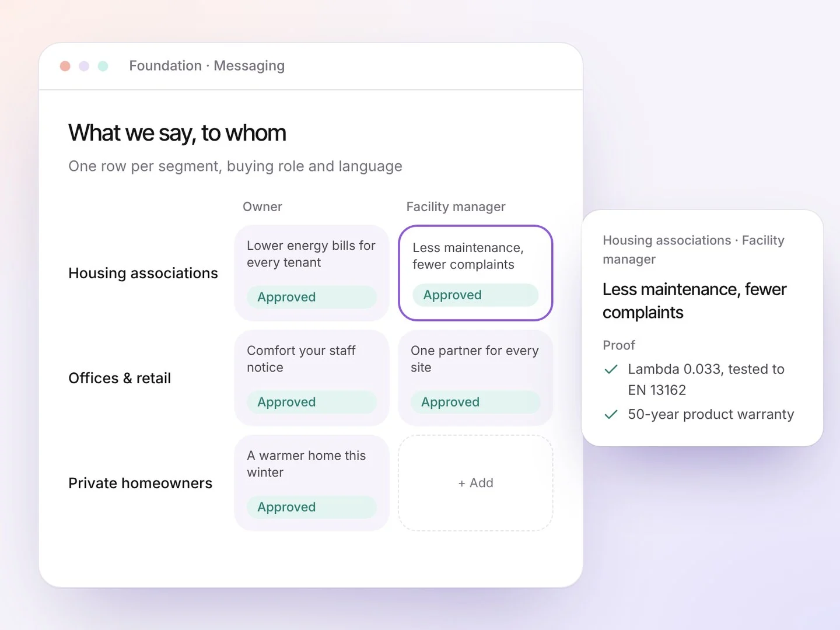The height and width of the screenshot is (630, 840).
Task: Click the Housing associations row label
Action: coord(143,273)
